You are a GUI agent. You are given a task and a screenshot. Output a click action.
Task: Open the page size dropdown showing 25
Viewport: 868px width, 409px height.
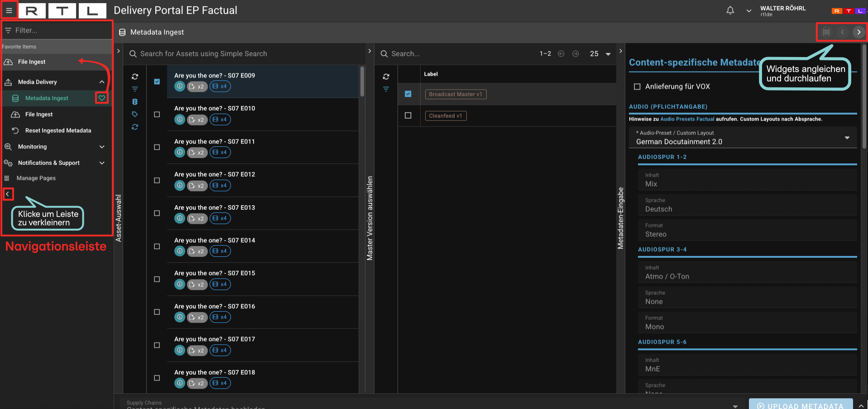[600, 54]
